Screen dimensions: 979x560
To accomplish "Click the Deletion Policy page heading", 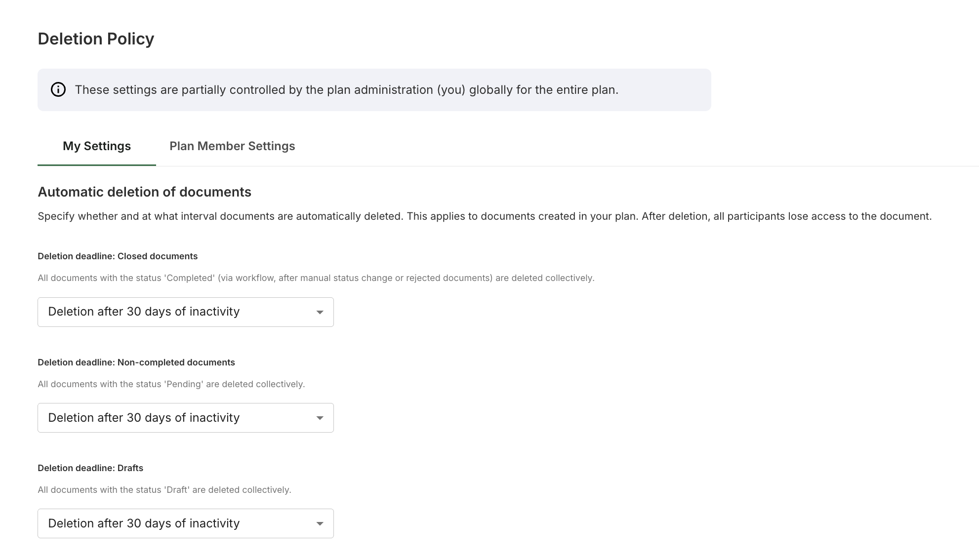I will click(96, 39).
